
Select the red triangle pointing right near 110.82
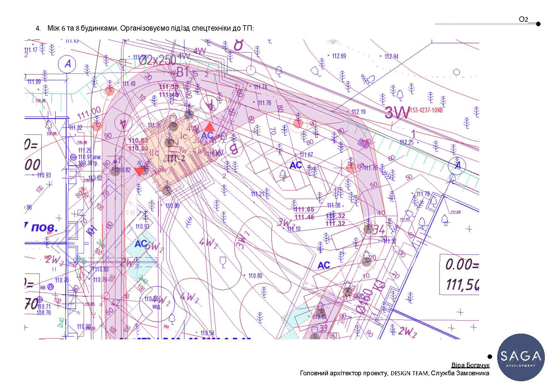[139, 171]
